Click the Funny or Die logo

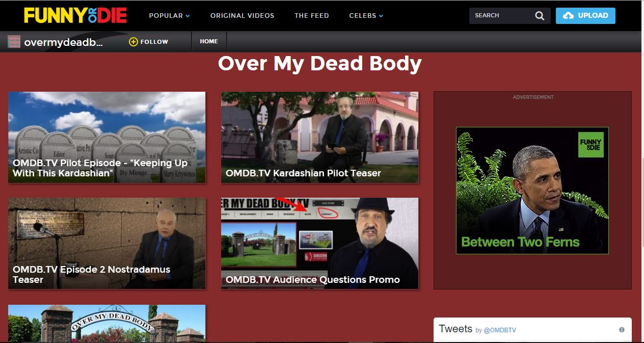(x=75, y=15)
